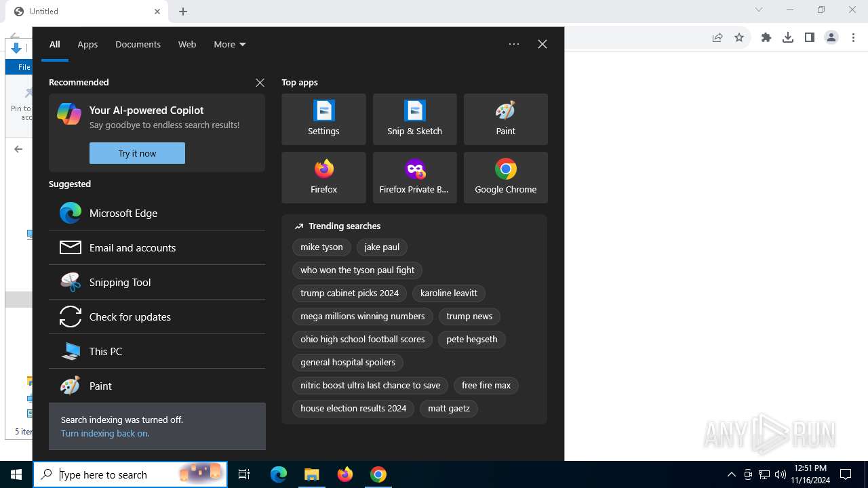This screenshot has height=488, width=868.
Task: Click the File tab in Explorer window
Action: click(x=19, y=67)
